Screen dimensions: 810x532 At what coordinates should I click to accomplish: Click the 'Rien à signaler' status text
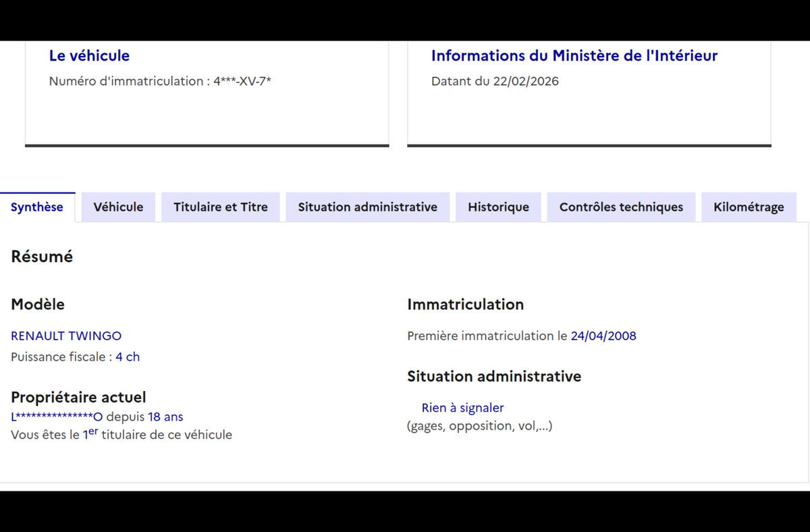pos(462,408)
